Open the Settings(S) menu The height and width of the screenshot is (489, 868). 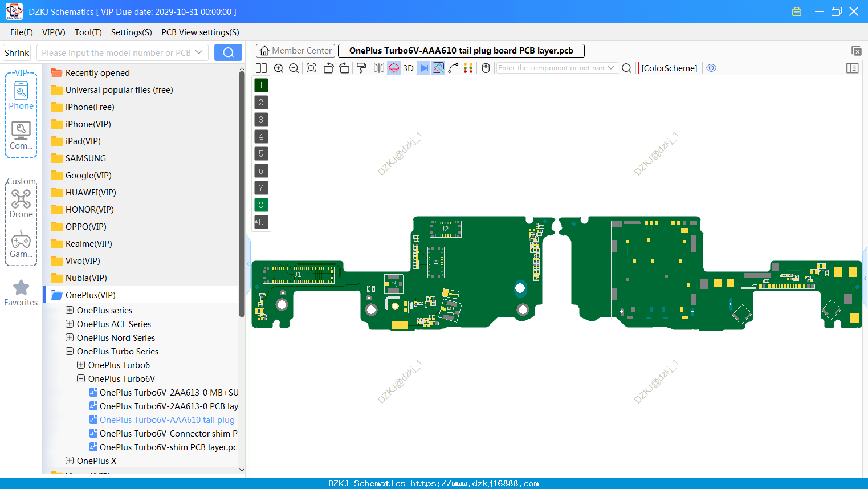point(132,32)
